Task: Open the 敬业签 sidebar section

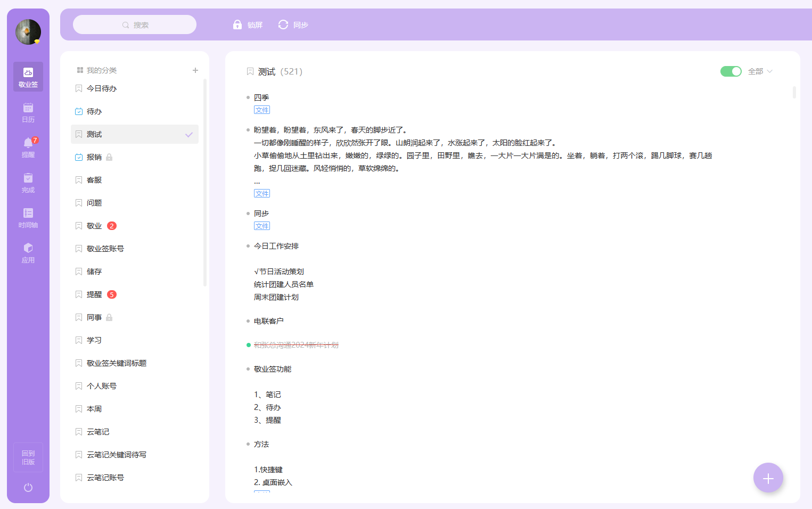Action: pyautogui.click(x=28, y=77)
